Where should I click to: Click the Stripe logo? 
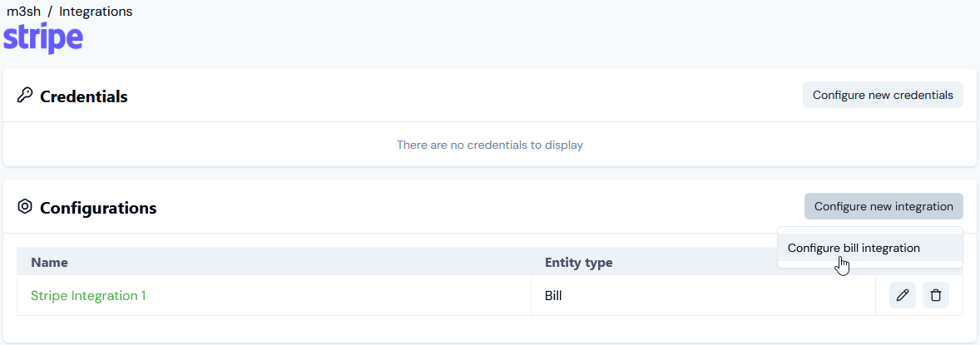(43, 39)
